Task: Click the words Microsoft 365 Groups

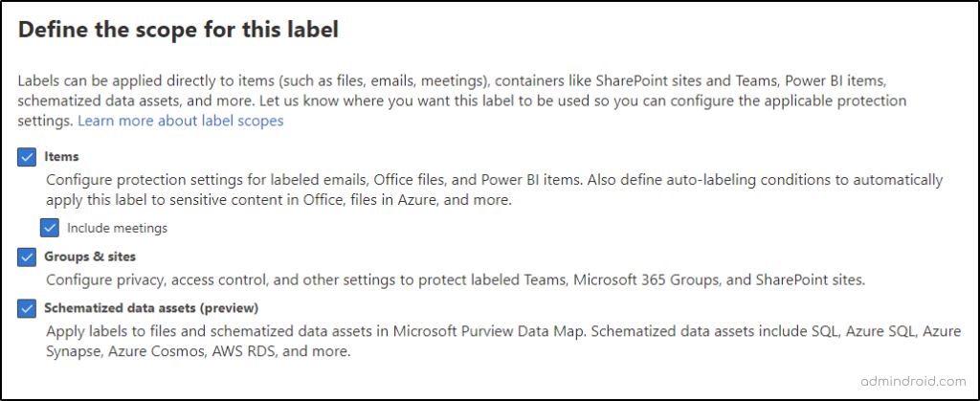Action: (x=646, y=279)
